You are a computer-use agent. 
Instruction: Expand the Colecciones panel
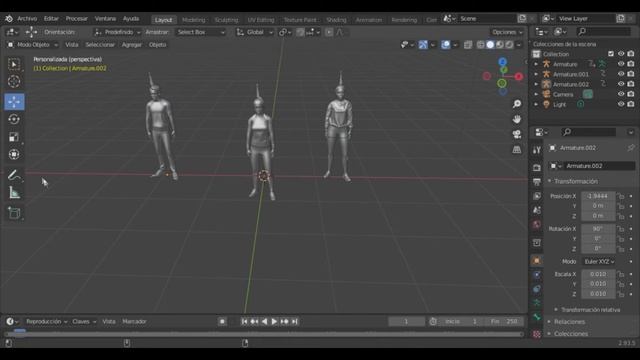click(571, 333)
